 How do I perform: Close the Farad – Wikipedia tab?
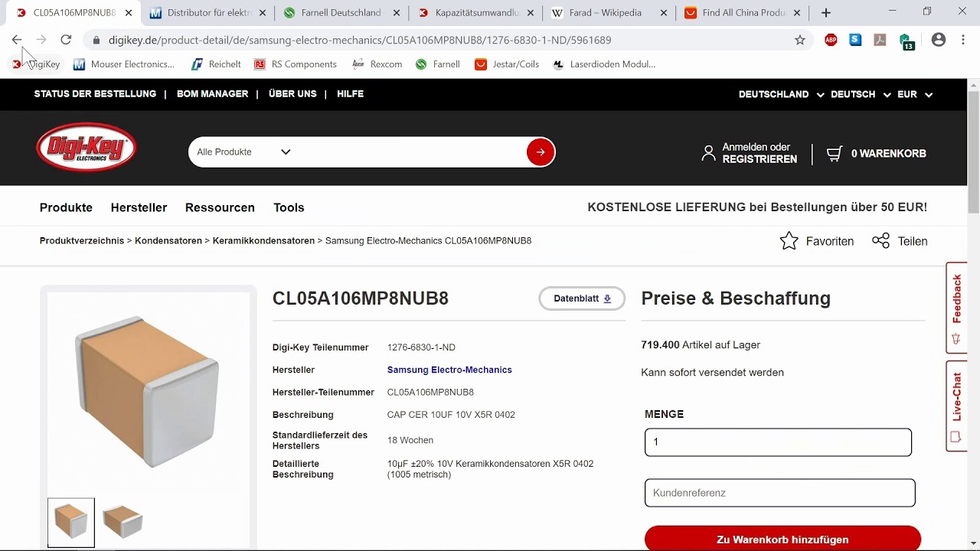pyautogui.click(x=663, y=13)
